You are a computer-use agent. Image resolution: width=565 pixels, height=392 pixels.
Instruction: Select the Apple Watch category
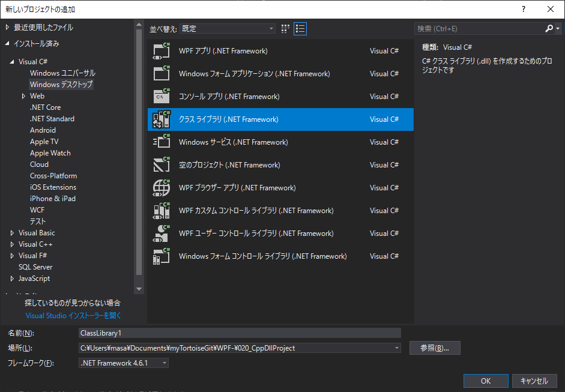point(50,153)
